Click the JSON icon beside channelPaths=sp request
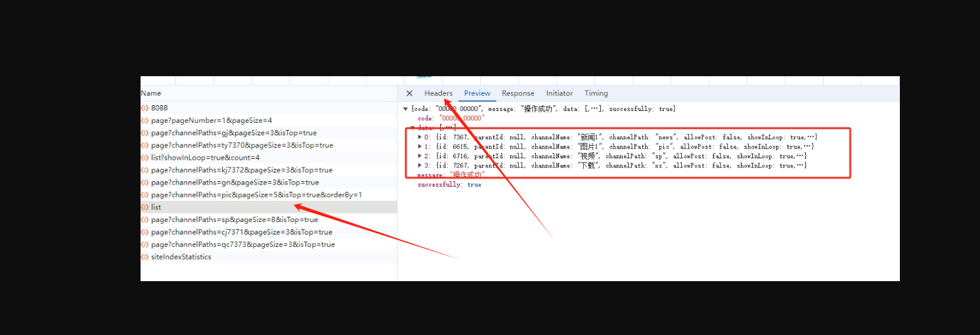The image size is (980, 335). (145, 219)
